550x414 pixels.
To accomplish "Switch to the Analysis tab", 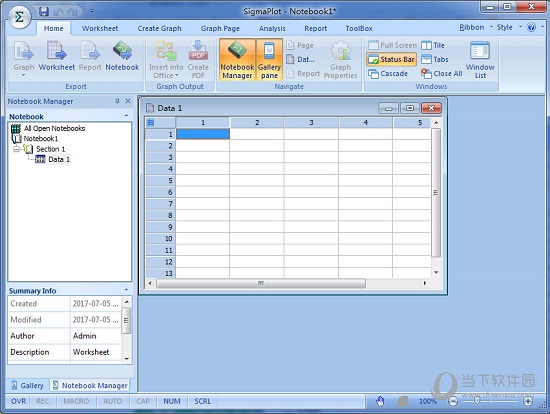I will [272, 28].
